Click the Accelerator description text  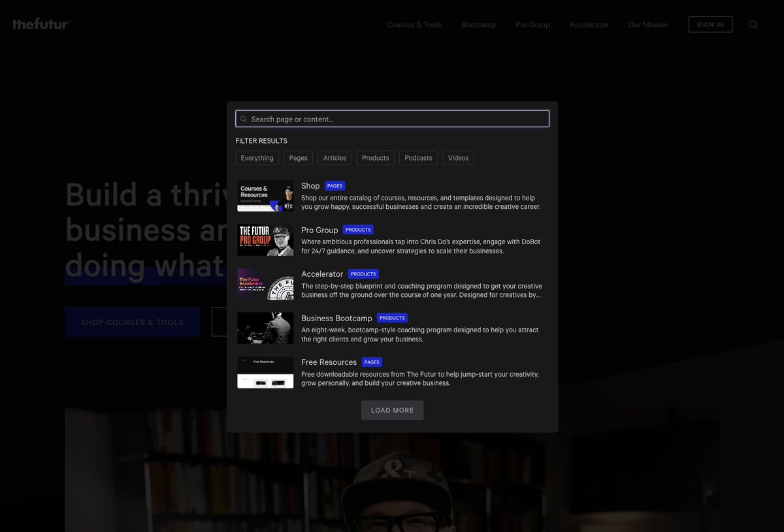click(x=421, y=290)
